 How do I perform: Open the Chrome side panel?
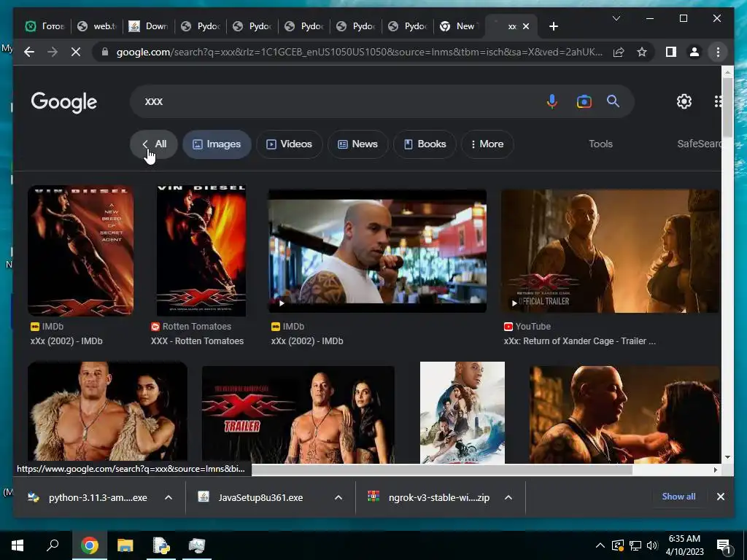pos(671,52)
